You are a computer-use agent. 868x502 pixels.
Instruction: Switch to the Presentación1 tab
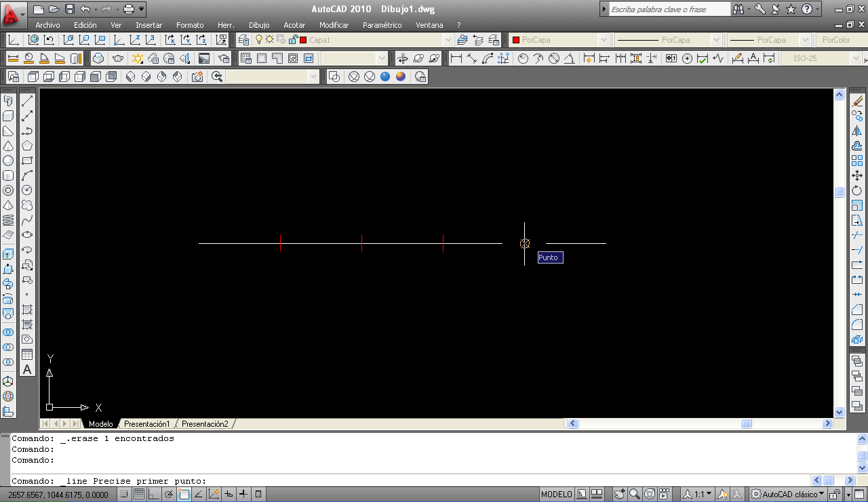click(x=146, y=423)
